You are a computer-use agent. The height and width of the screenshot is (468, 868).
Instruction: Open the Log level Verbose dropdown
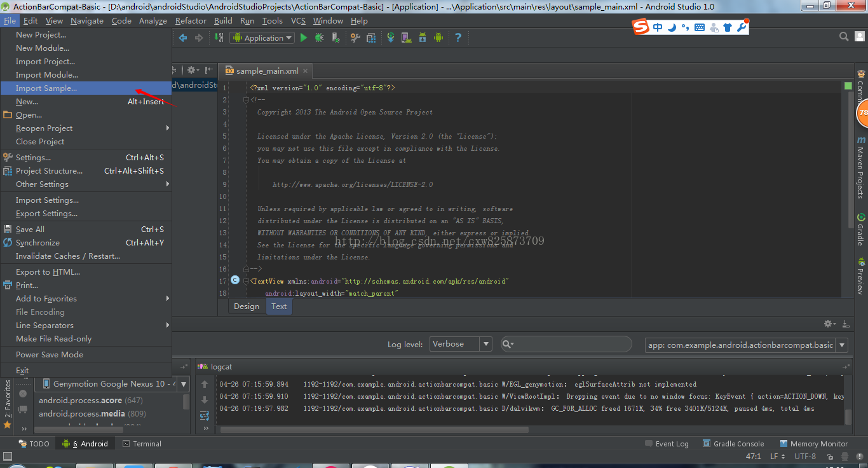tap(461, 344)
